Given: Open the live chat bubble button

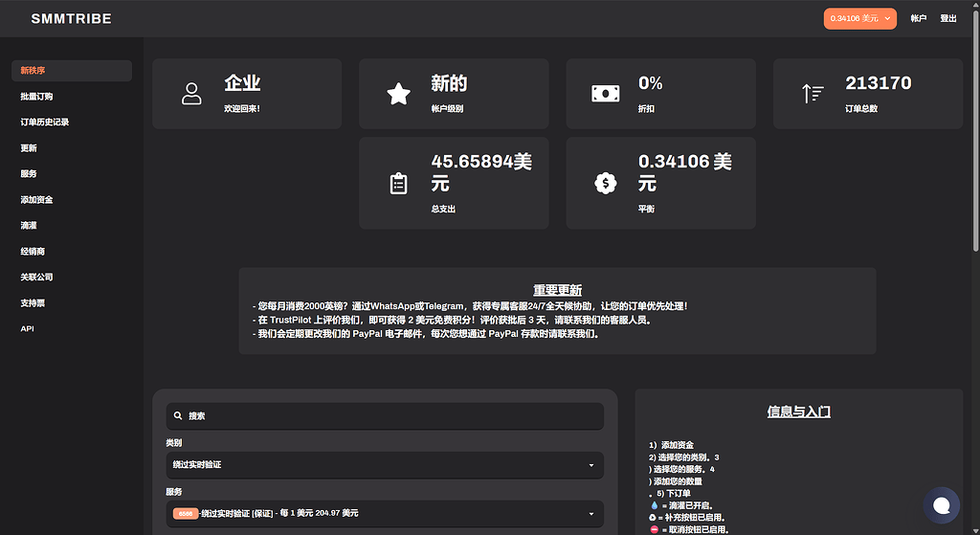Looking at the screenshot, I should (x=942, y=505).
